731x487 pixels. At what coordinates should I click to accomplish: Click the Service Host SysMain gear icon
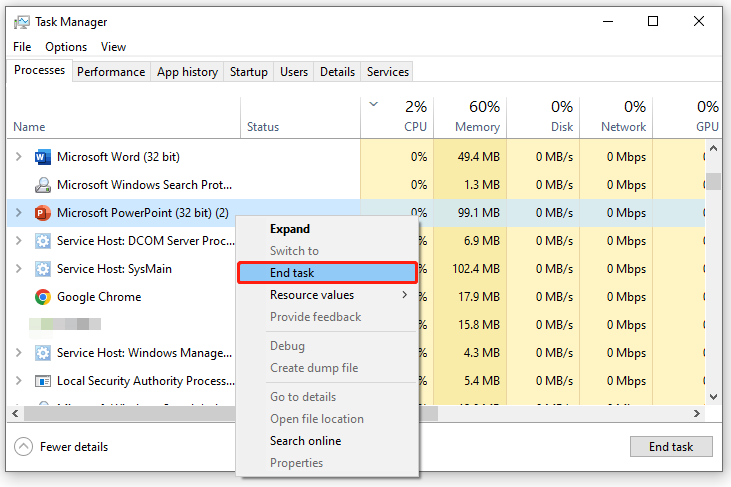click(42, 269)
